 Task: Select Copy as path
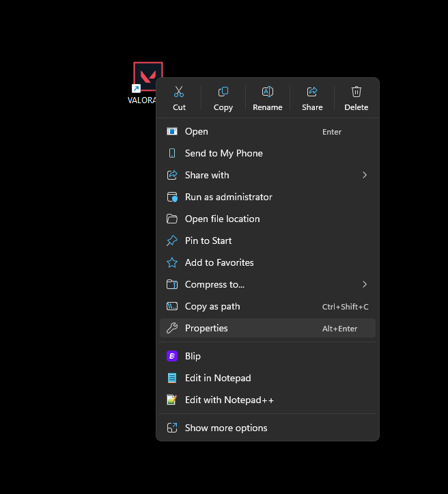[x=212, y=306]
